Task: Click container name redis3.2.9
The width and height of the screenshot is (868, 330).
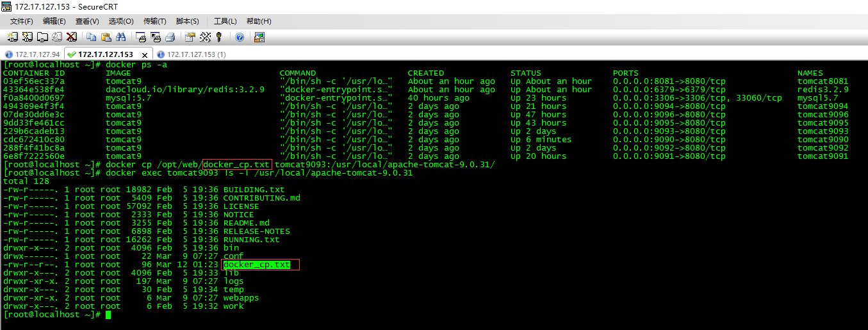Action: 823,90
